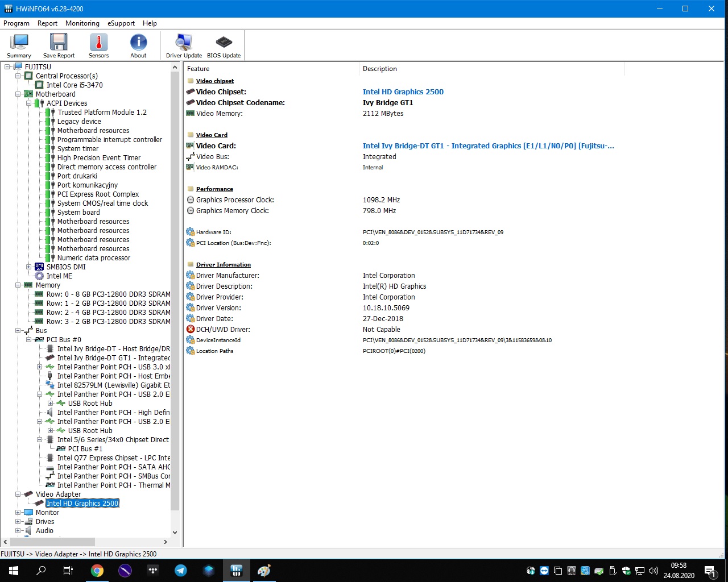Collapse the Bus tree node

[18, 330]
